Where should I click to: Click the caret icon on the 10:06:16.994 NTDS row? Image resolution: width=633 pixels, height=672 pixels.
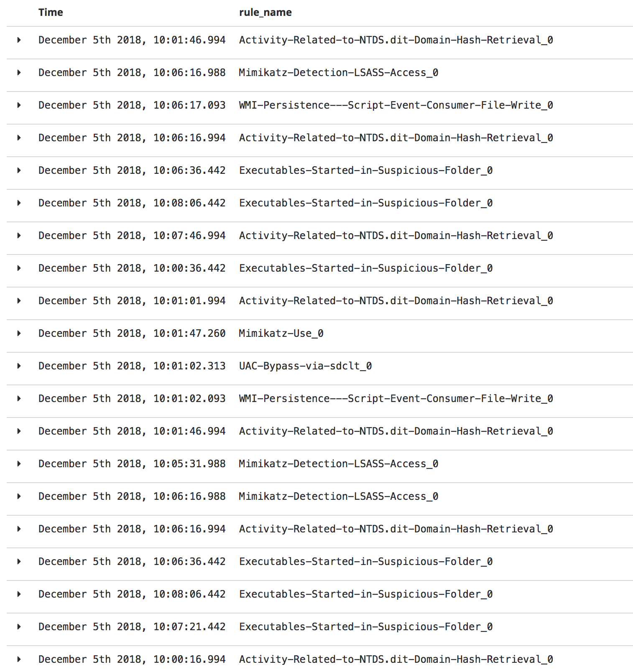(19, 137)
